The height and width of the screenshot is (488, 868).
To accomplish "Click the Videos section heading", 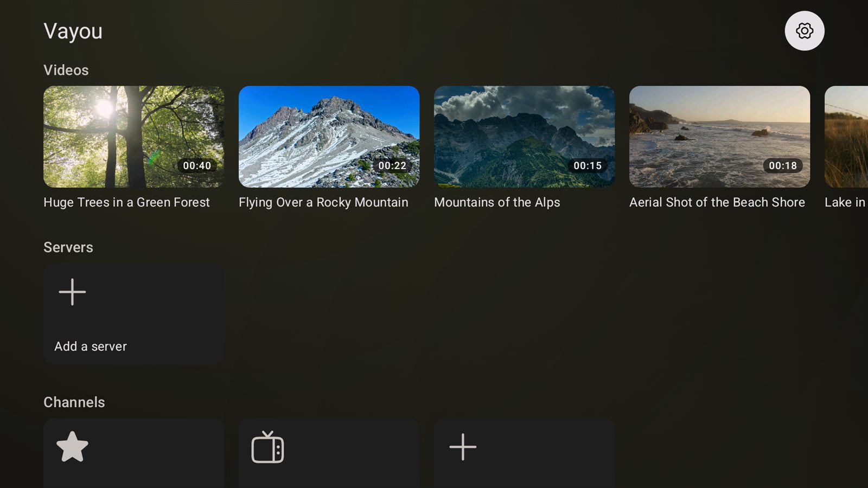I will [x=66, y=70].
